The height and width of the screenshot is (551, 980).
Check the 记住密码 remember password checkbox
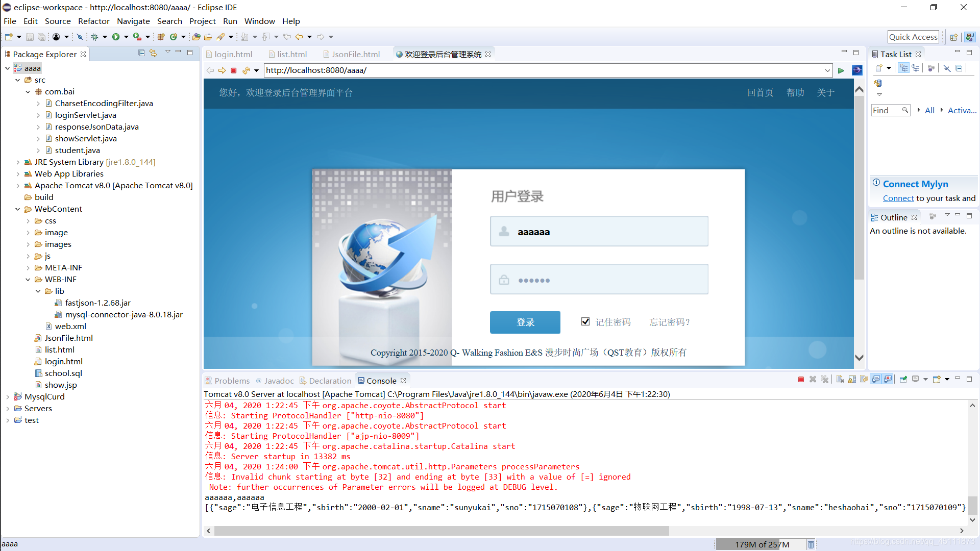(585, 321)
